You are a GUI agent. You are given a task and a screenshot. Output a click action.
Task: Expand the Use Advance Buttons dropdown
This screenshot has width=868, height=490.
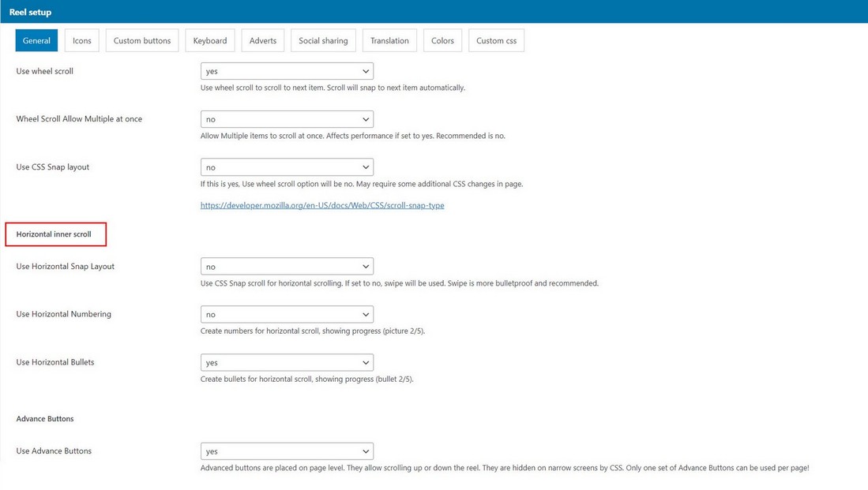(x=287, y=451)
